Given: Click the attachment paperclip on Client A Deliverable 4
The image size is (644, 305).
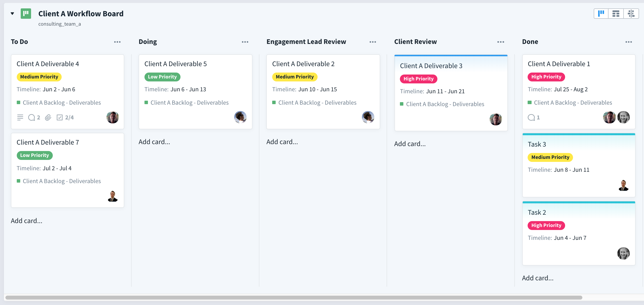Looking at the screenshot, I should point(48,117).
